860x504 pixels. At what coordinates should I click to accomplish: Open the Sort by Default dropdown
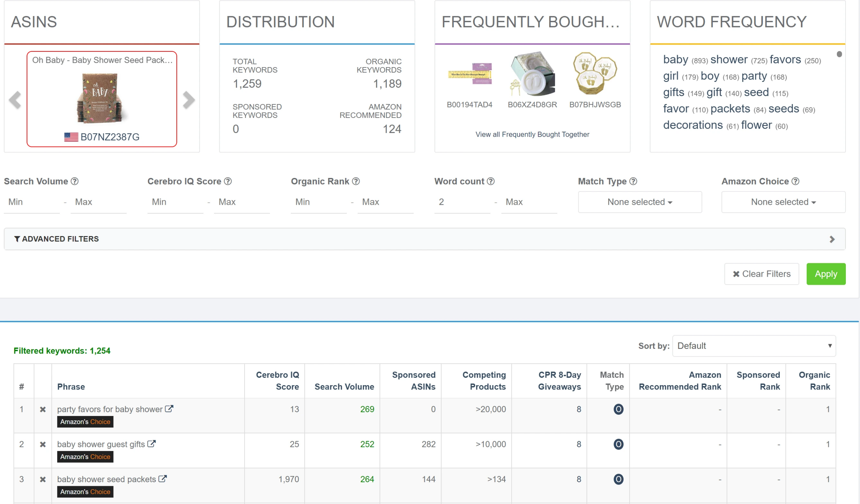click(x=754, y=346)
